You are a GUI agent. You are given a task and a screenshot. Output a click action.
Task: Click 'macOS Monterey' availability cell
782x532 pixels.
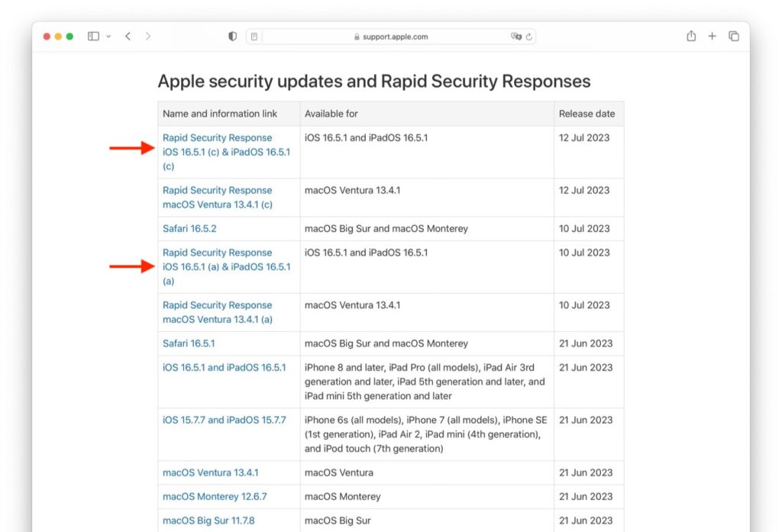[x=343, y=497]
